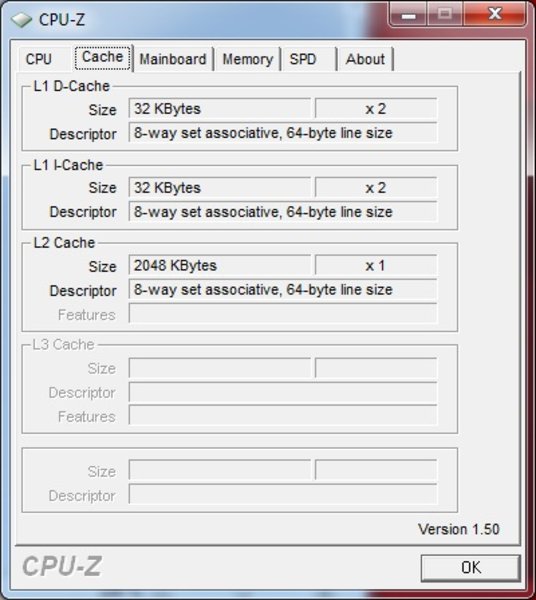Viewport: 536px width, 600px height.
Task: Click the L1 I-Cache size field
Action: click(220, 188)
